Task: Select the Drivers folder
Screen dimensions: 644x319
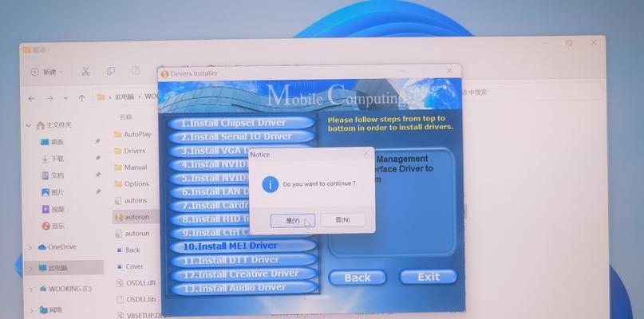Action: (129, 151)
